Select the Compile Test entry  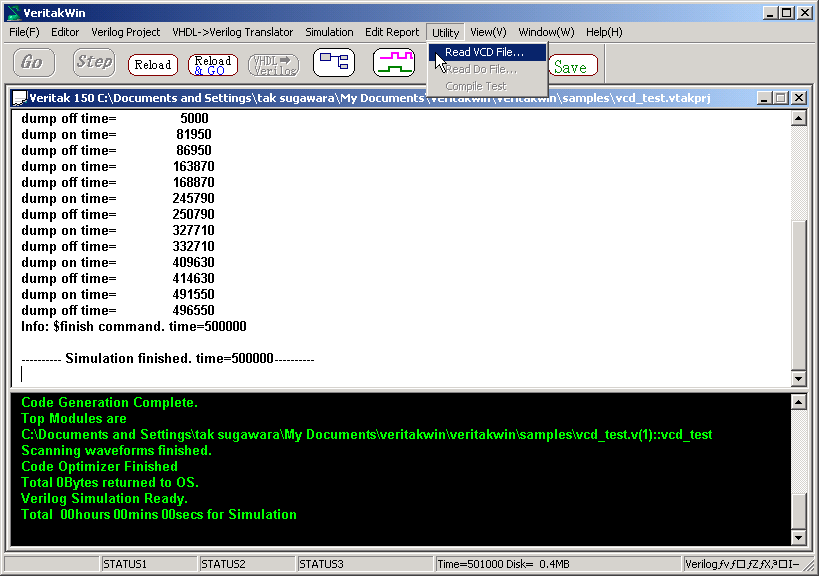[x=487, y=86]
